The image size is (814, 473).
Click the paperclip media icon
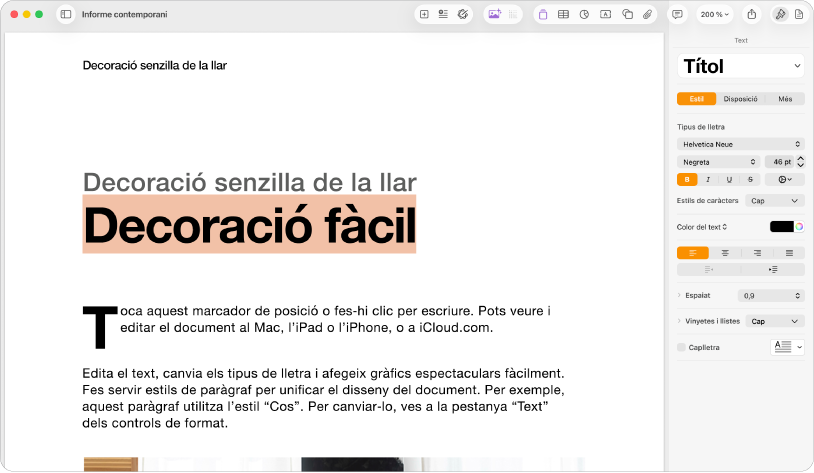point(647,15)
